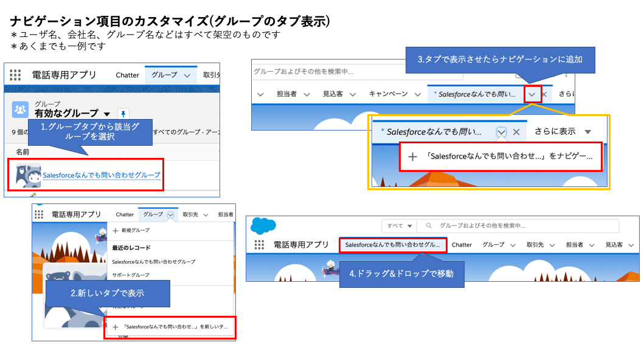Select the Chatter tab in step 1 screenshot
This screenshot has width=644, height=348.
(x=127, y=75)
